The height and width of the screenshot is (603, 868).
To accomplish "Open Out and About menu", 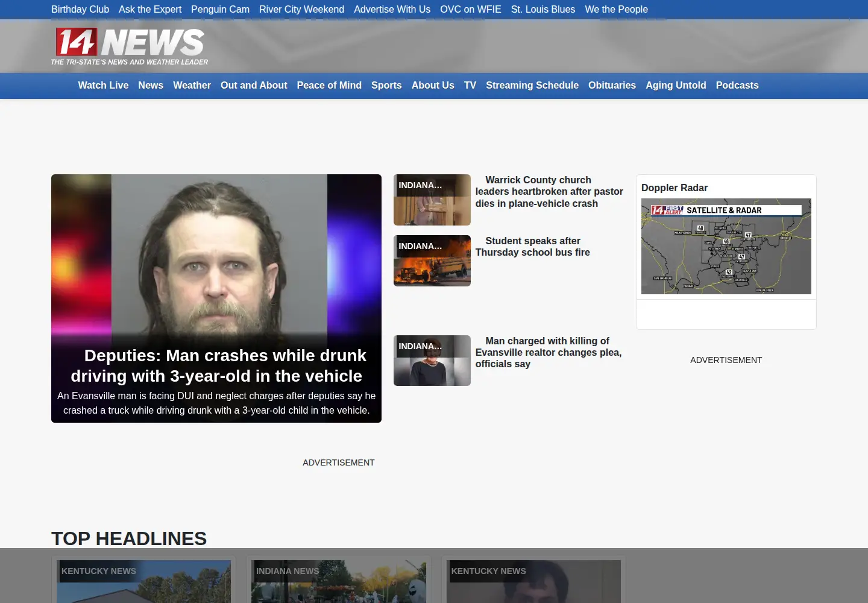I will pyautogui.click(x=254, y=86).
